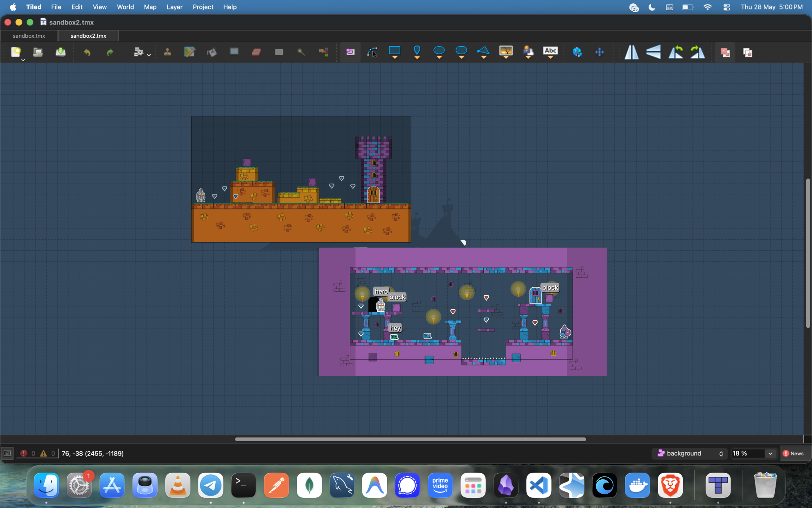Select the Select Same Tile tool

[x=324, y=52]
